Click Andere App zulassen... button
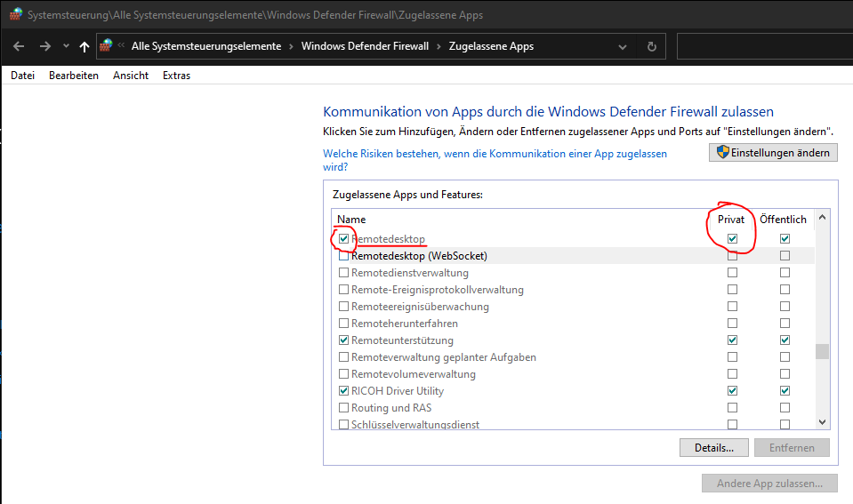The height and width of the screenshot is (504, 853). pos(769,484)
